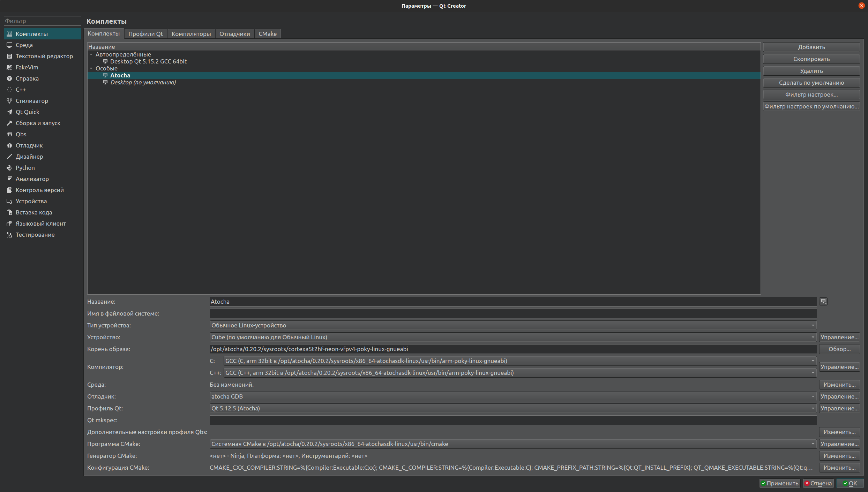Open the Сборка и запуск hammer icon
The width and height of the screenshot is (868, 492).
(x=9, y=123)
